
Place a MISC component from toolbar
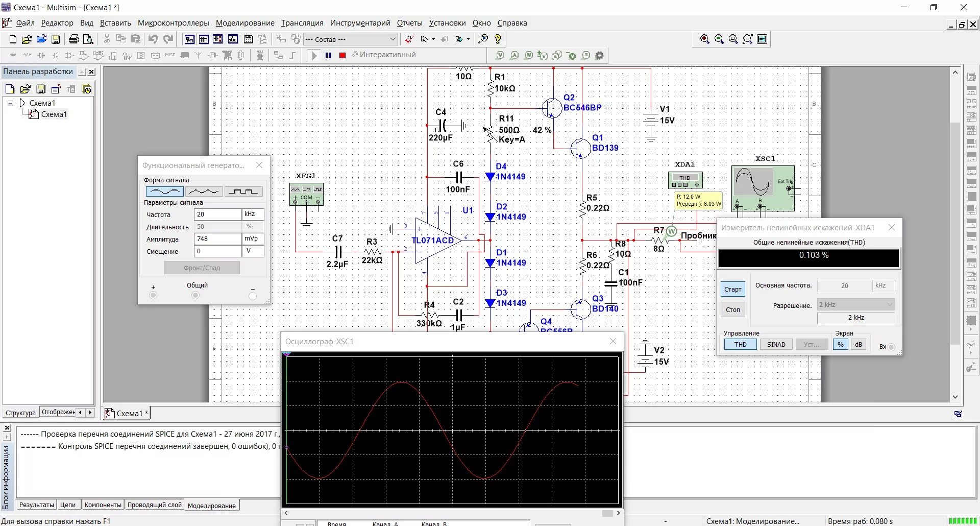pyautogui.click(x=170, y=55)
